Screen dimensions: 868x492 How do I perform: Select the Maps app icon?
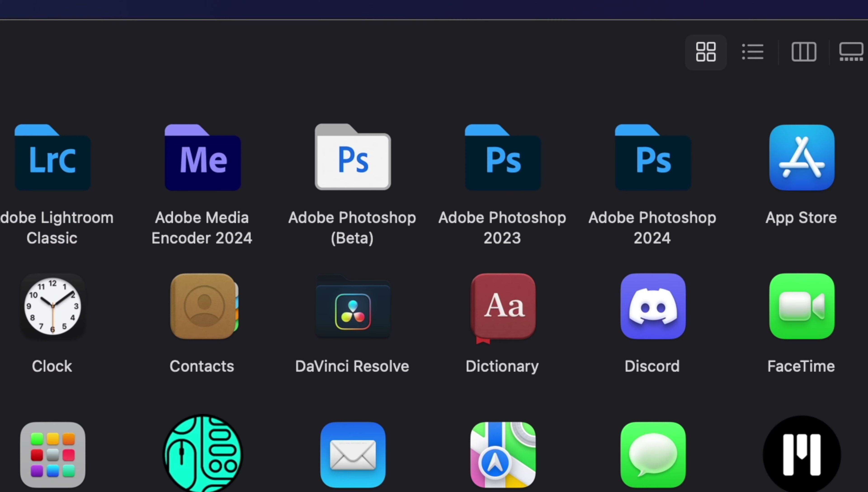[503, 455]
